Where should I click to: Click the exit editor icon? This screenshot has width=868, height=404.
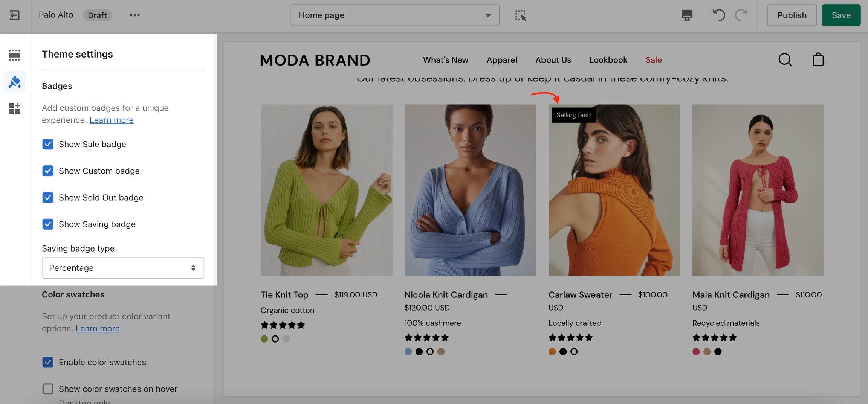click(x=14, y=15)
